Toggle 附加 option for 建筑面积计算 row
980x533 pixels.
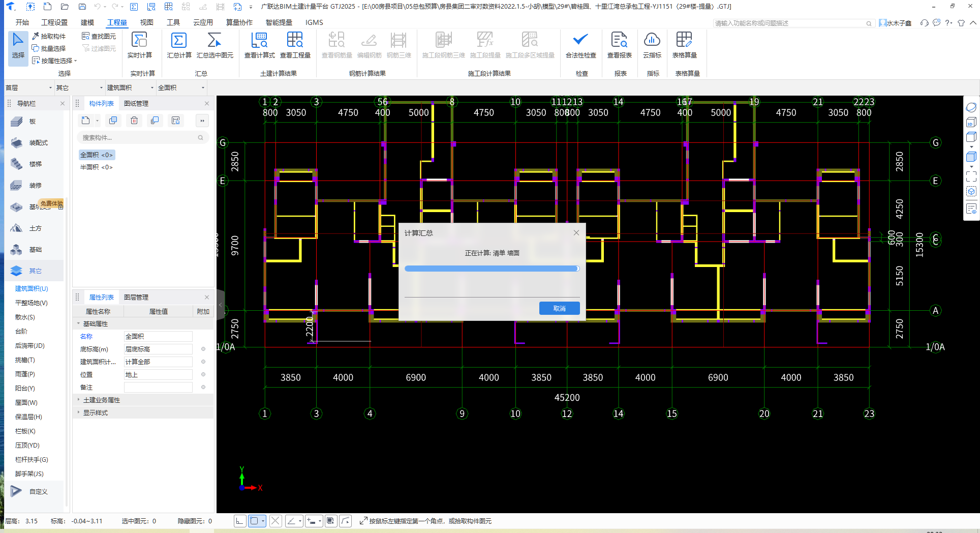click(x=203, y=362)
